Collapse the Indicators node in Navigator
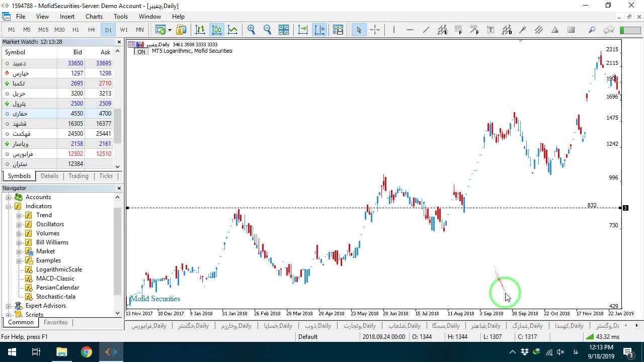Image resolution: width=644 pixels, height=362 pixels. (9, 206)
